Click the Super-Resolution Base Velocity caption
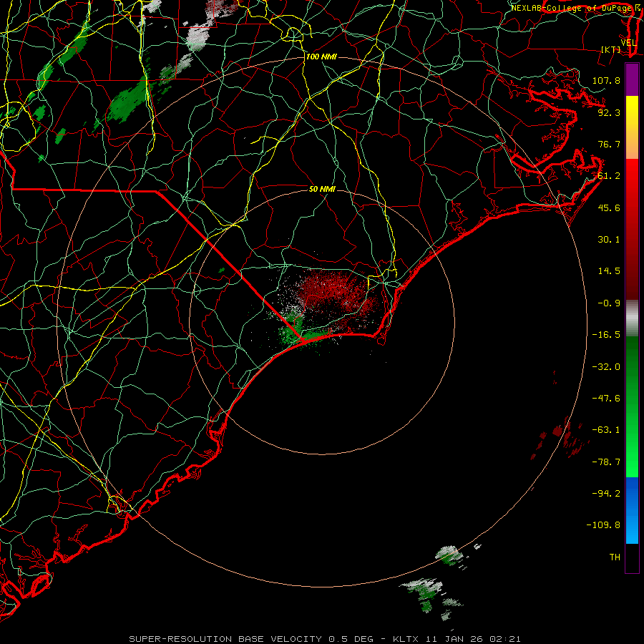Image resolution: width=644 pixels, height=644 pixels. point(324,639)
